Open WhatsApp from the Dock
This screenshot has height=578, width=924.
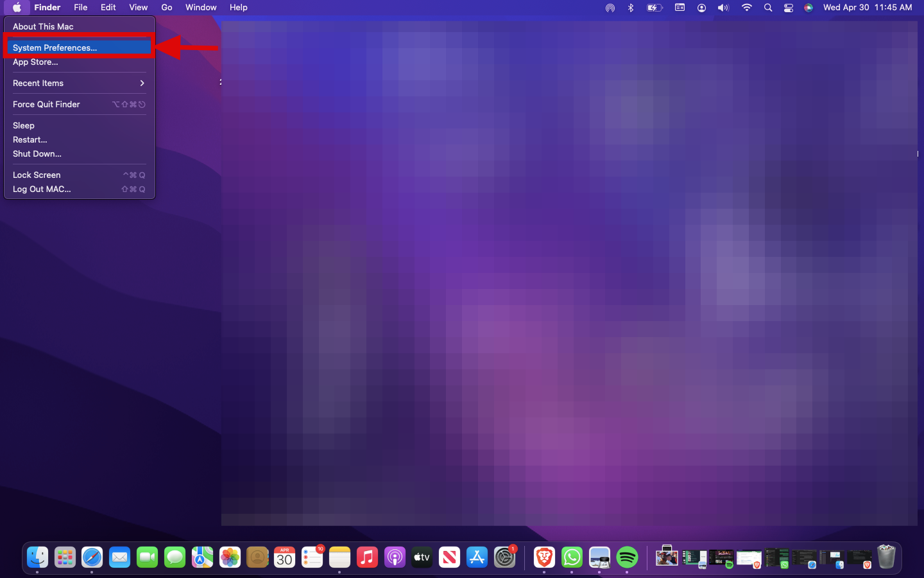point(572,557)
